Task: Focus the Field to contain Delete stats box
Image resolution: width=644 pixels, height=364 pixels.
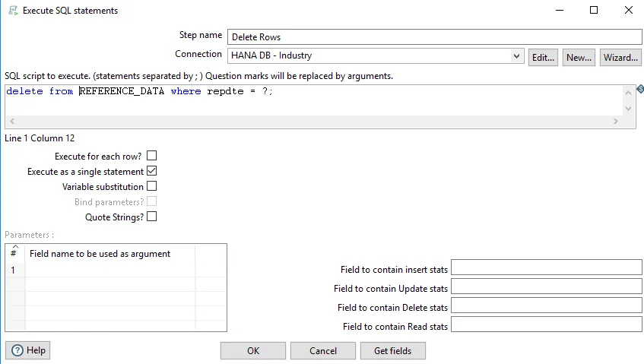Action: pyautogui.click(x=546, y=306)
